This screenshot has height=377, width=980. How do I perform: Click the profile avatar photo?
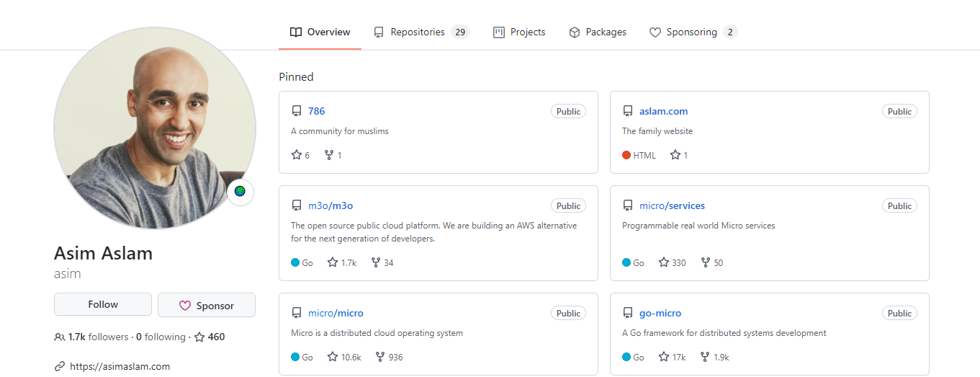(x=155, y=128)
